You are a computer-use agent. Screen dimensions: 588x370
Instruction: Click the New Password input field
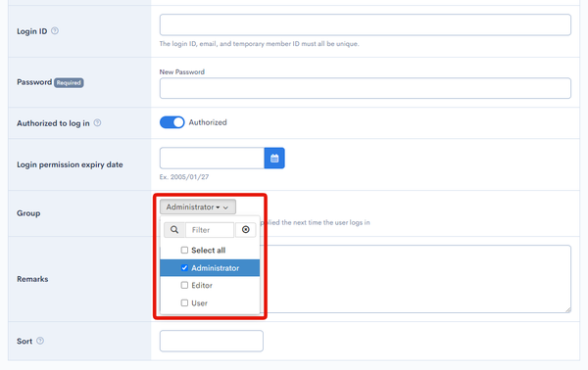click(x=366, y=88)
